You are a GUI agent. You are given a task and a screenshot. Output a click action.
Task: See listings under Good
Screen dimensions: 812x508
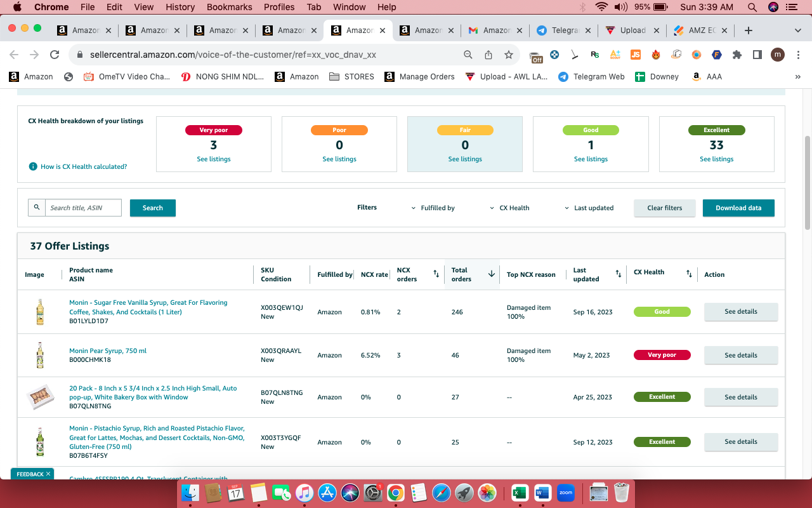click(591, 159)
